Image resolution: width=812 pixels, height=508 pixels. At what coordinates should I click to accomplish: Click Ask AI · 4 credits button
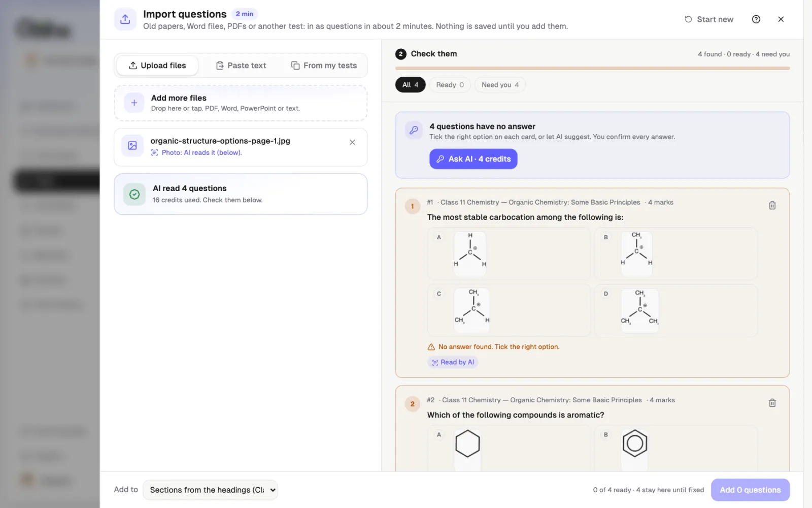473,159
